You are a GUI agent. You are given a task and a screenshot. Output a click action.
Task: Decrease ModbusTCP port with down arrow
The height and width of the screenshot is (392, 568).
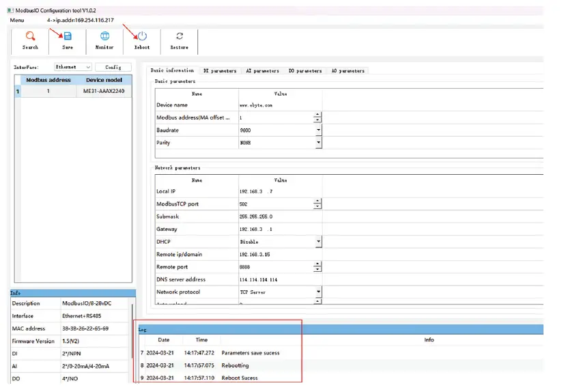click(317, 206)
